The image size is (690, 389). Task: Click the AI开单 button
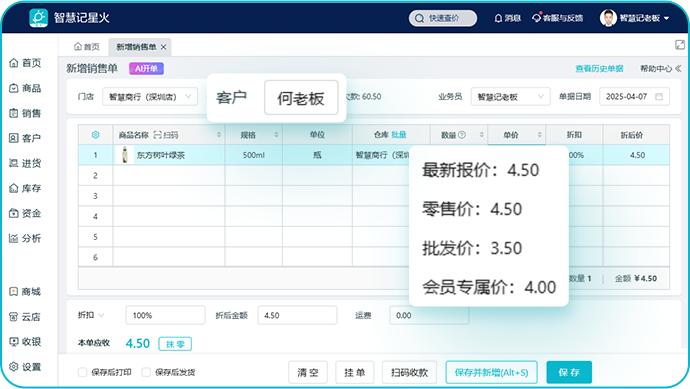[146, 69]
